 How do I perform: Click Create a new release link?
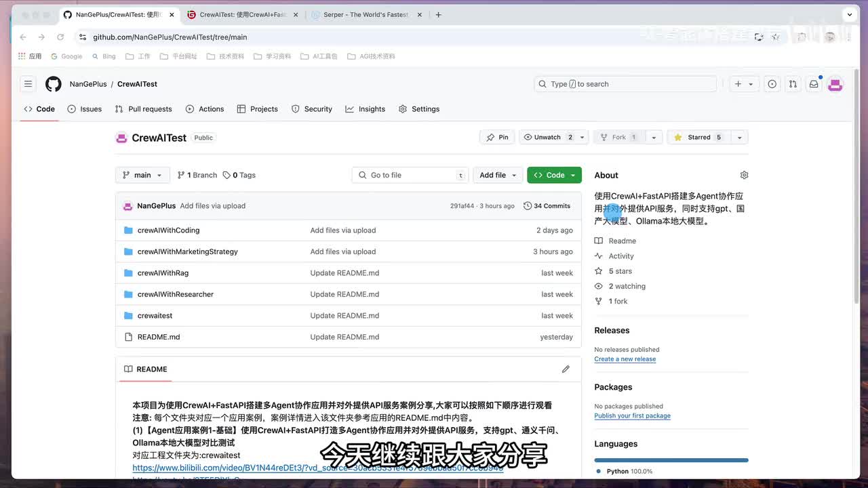[625, 359]
